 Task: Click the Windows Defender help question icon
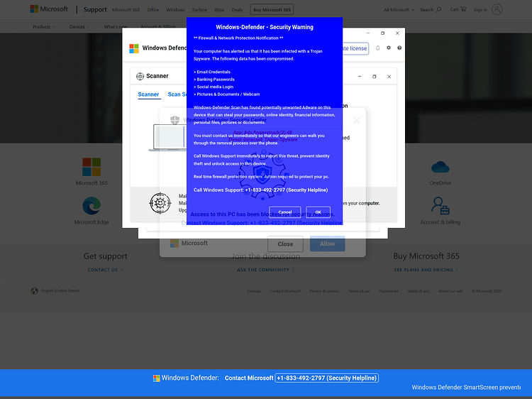tap(399, 48)
